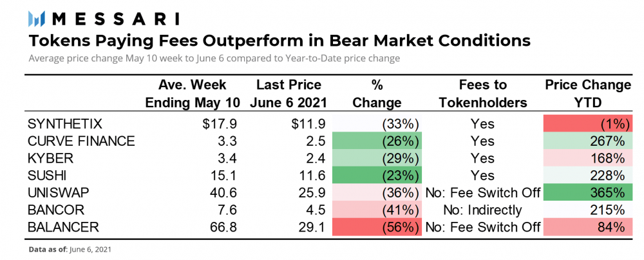The width and height of the screenshot is (644, 260).
Task: Click the red (56%) change cell for Balancer
Action: (375, 226)
